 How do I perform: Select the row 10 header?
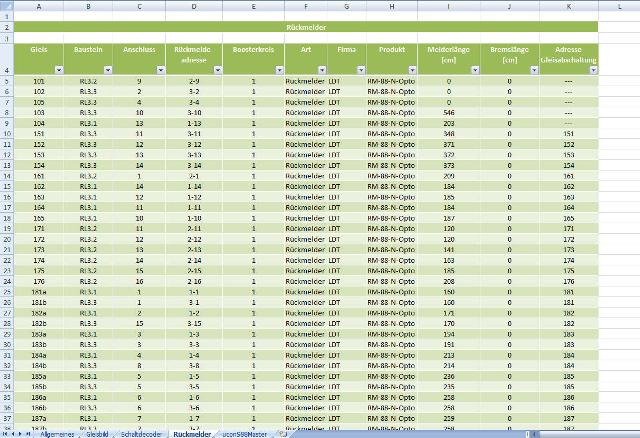6,131
